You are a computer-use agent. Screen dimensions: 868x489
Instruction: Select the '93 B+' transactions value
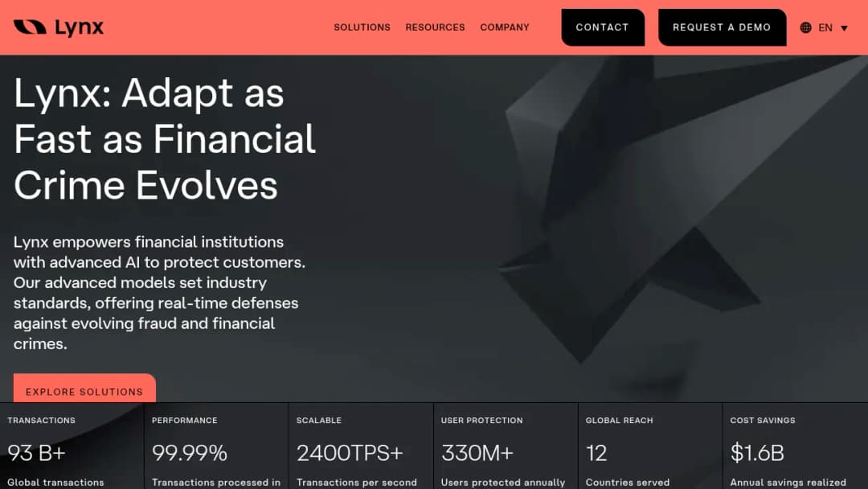pos(36,453)
